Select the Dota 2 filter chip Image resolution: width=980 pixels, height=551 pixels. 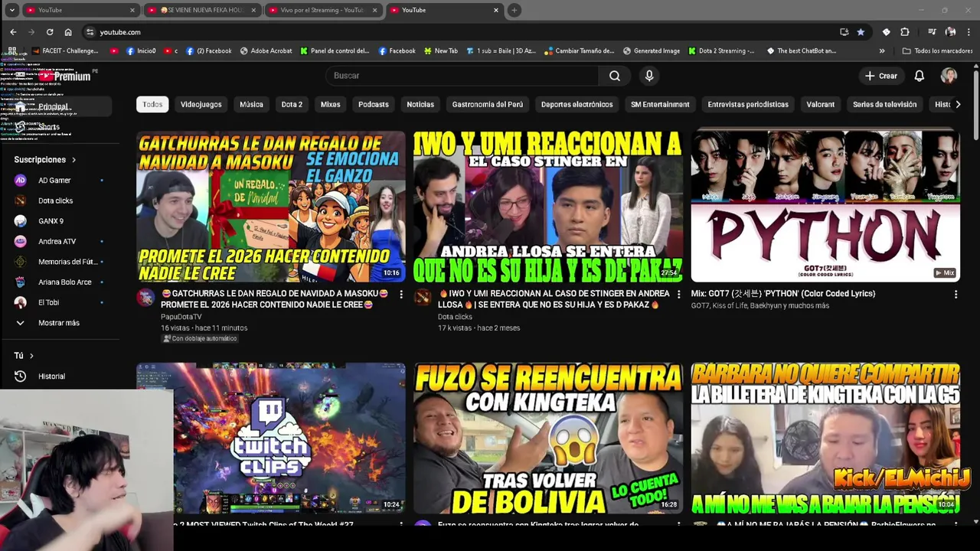[x=292, y=104]
